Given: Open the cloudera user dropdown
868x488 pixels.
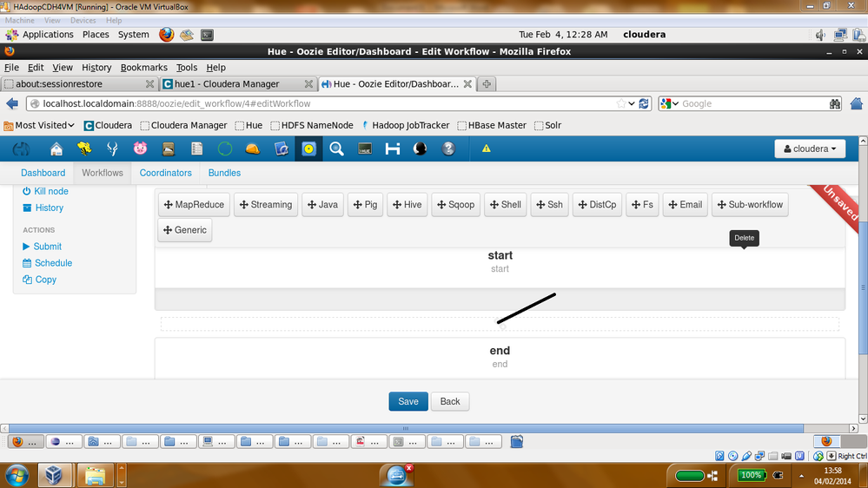Looking at the screenshot, I should tap(810, 148).
